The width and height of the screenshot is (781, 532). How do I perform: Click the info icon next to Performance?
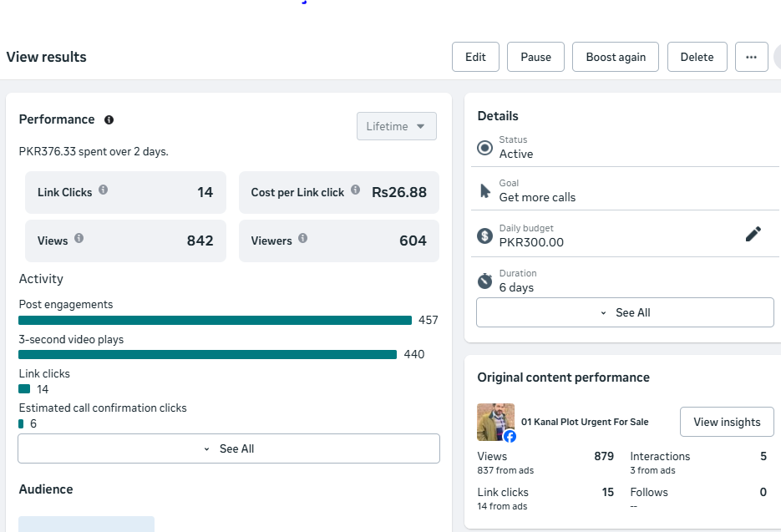click(109, 120)
